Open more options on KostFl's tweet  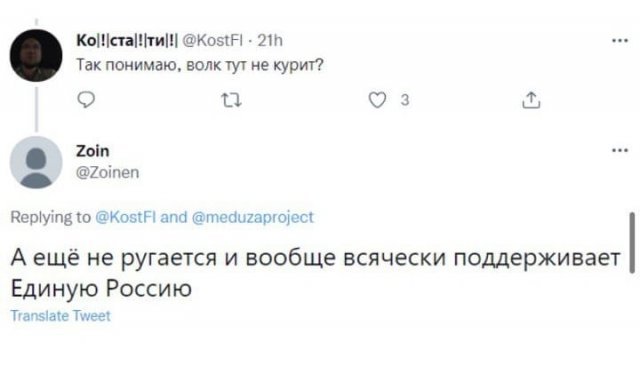(620, 40)
